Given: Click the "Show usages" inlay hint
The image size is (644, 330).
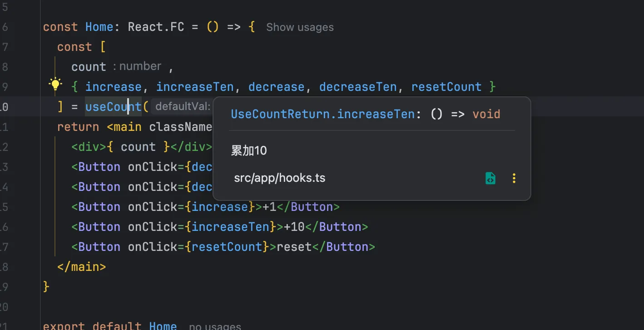Looking at the screenshot, I should 300,27.
